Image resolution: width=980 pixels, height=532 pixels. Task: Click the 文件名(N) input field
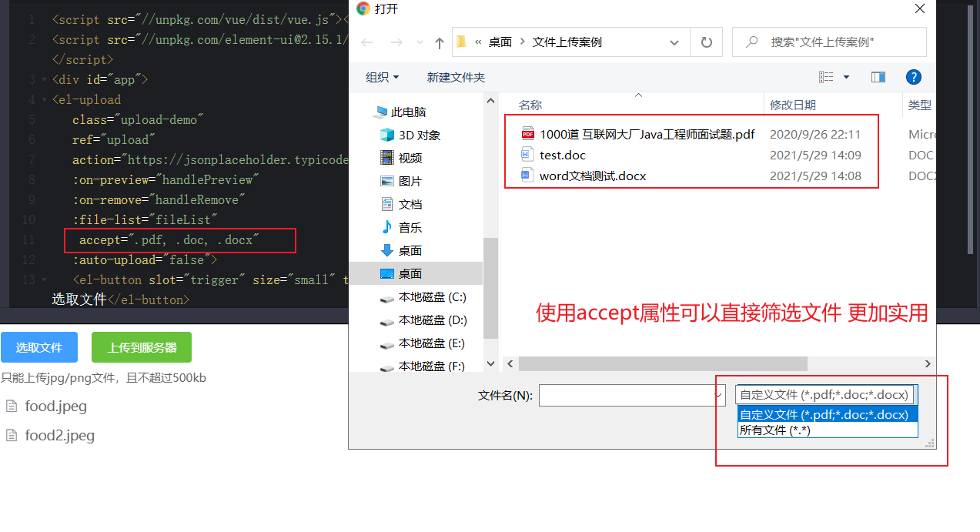click(x=626, y=396)
